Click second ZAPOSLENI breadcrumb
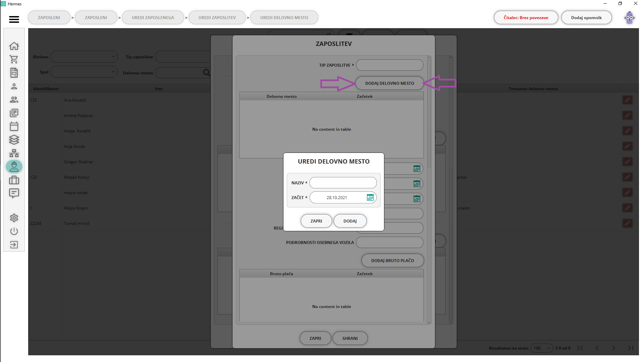644x362 pixels. tap(96, 18)
